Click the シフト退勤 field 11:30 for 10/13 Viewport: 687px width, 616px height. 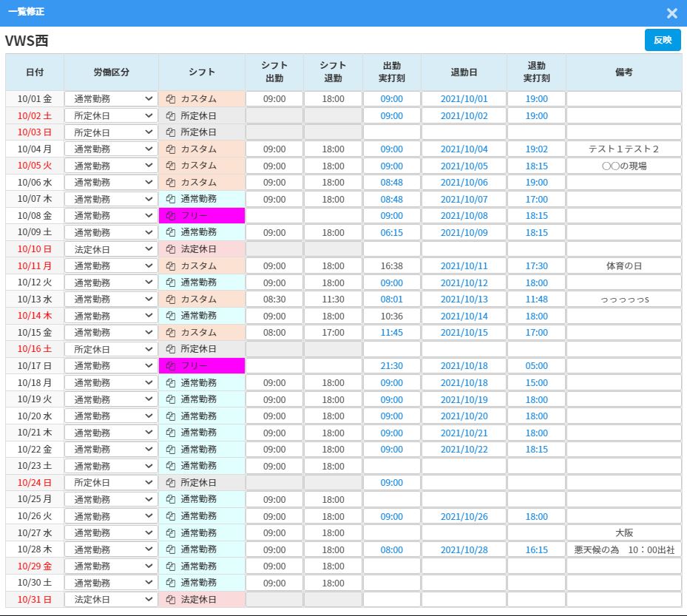333,299
